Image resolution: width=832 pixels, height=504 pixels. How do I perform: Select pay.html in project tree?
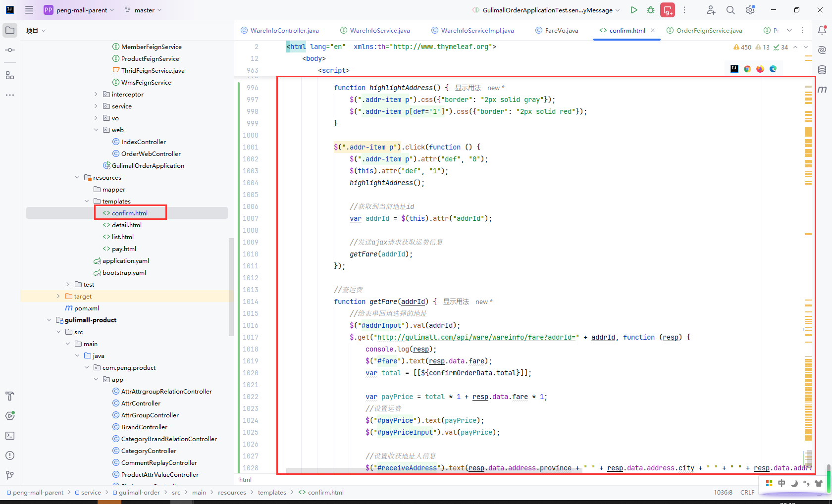124,249
